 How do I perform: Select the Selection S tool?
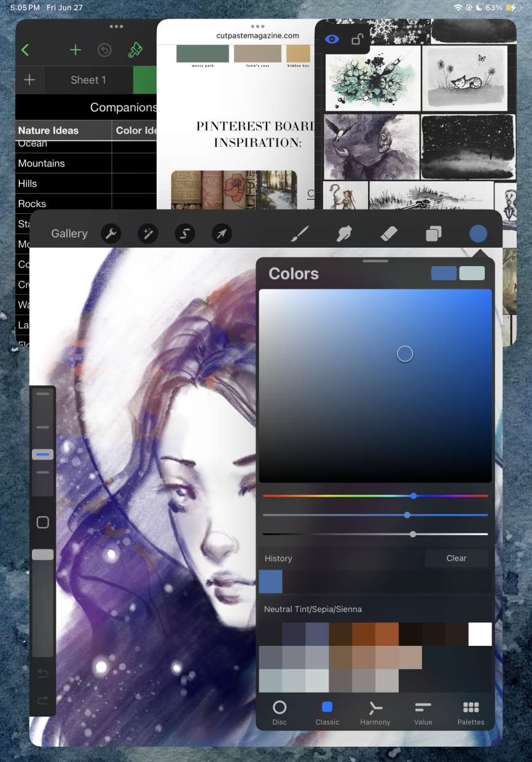click(x=185, y=234)
